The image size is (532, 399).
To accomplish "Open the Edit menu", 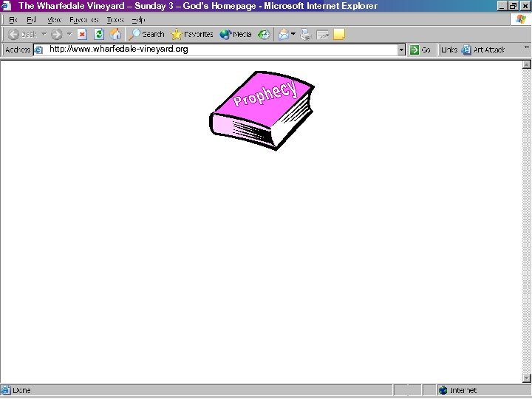I will click(31, 20).
